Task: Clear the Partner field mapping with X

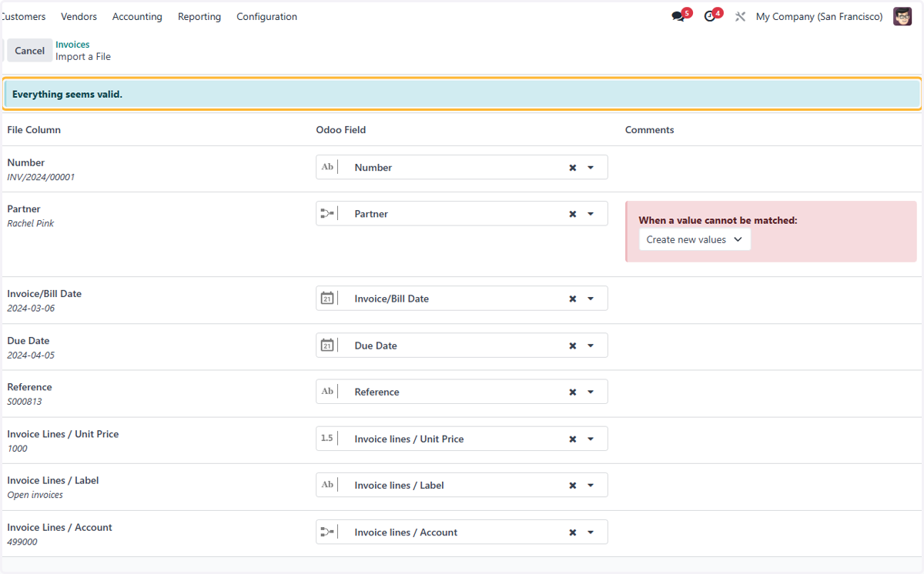Action: click(x=573, y=214)
